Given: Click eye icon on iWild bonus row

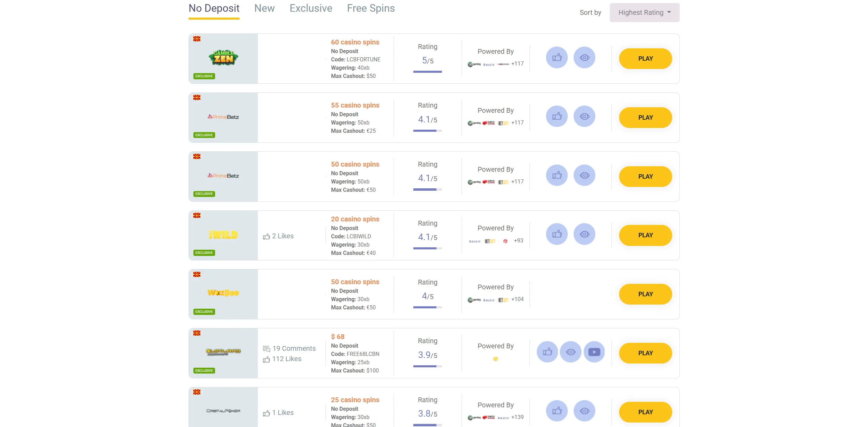Looking at the screenshot, I should tap(584, 235).
